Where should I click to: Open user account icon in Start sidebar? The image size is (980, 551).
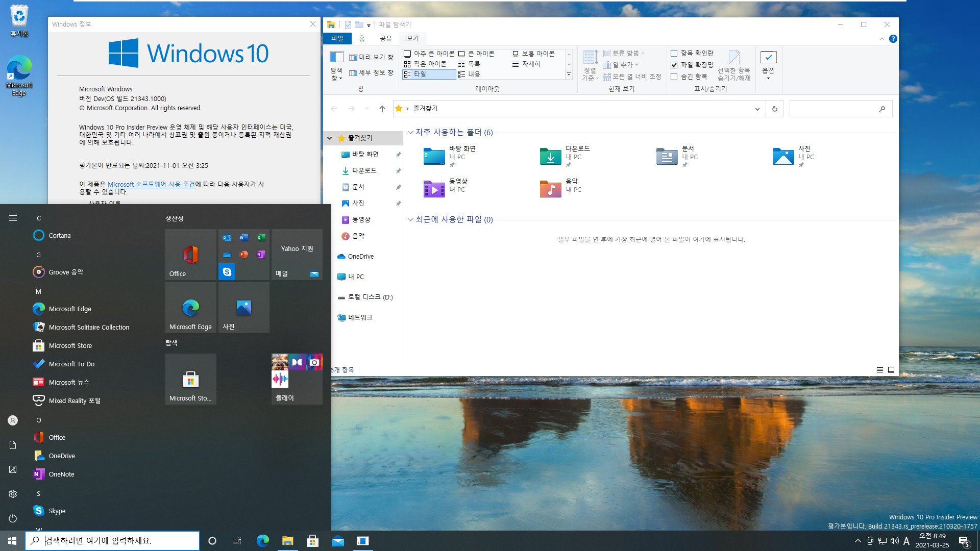pos(13,420)
